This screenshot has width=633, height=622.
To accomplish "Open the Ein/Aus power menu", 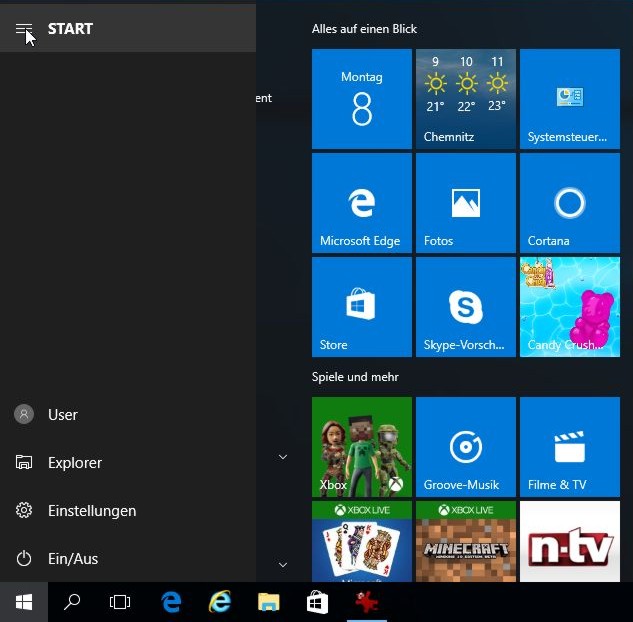I will (x=128, y=559).
